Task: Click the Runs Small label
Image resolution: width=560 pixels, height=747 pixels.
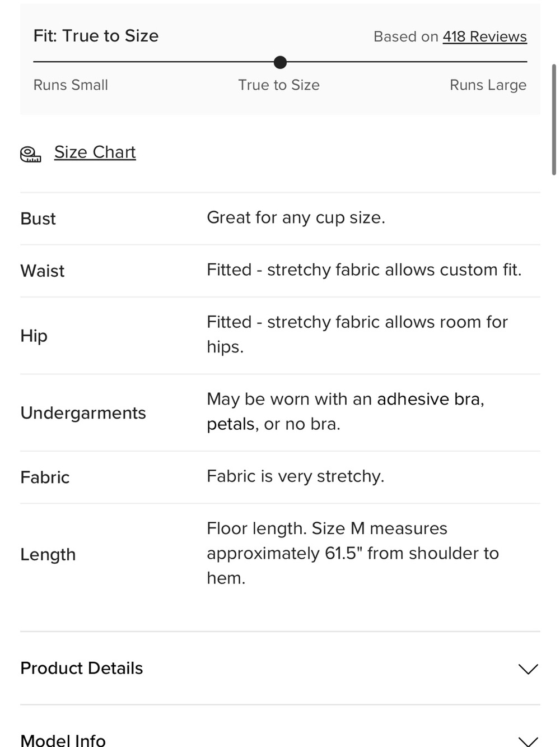Action: point(71,85)
